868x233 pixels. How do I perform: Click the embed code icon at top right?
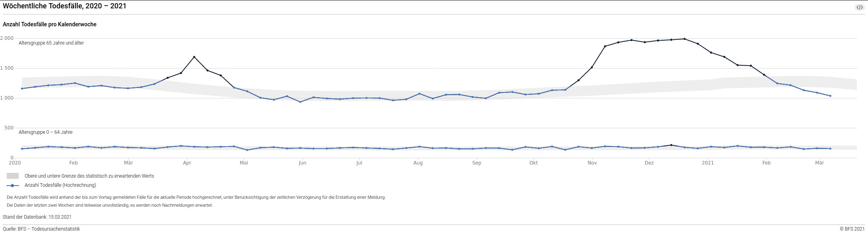(x=859, y=7)
